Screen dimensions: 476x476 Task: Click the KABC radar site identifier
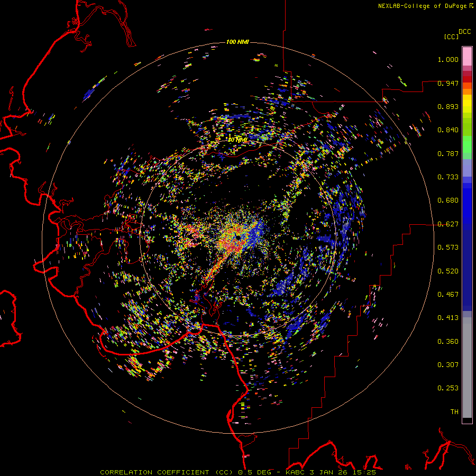[295, 472]
